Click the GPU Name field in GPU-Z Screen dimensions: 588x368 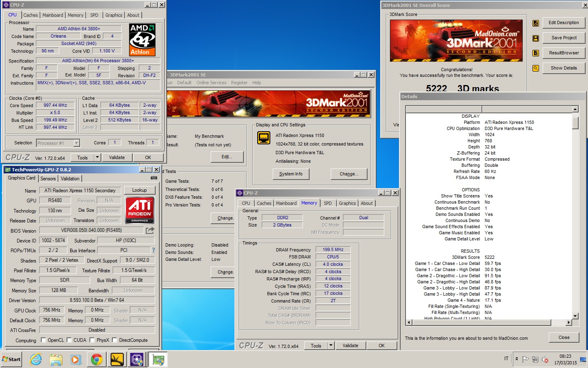click(x=80, y=191)
